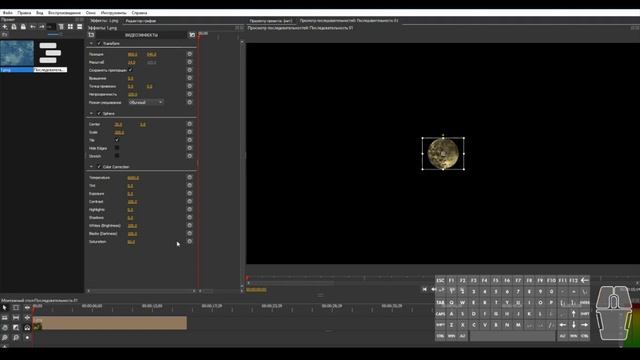Select the Razor tool in timeline
640x360 pixels.
tap(5, 318)
